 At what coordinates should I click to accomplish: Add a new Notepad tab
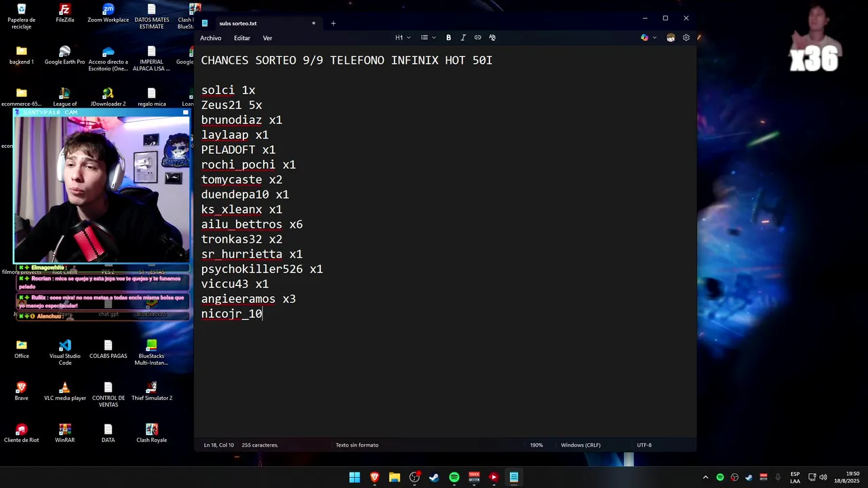click(x=333, y=23)
